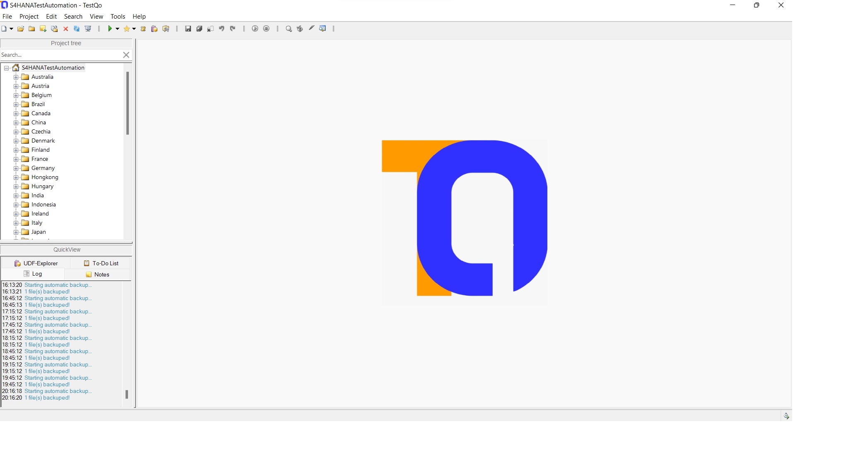Open the dropdown arrow next to Run
The height and width of the screenshot is (463, 868).
(118, 29)
